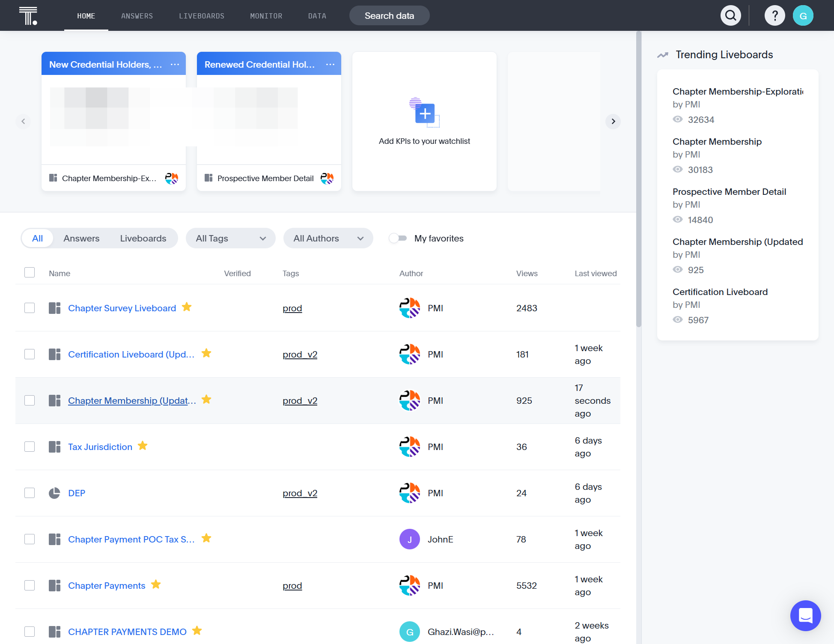Open the Chapter Membership (Updat... liveboard link
This screenshot has width=834, height=644.
tap(132, 401)
